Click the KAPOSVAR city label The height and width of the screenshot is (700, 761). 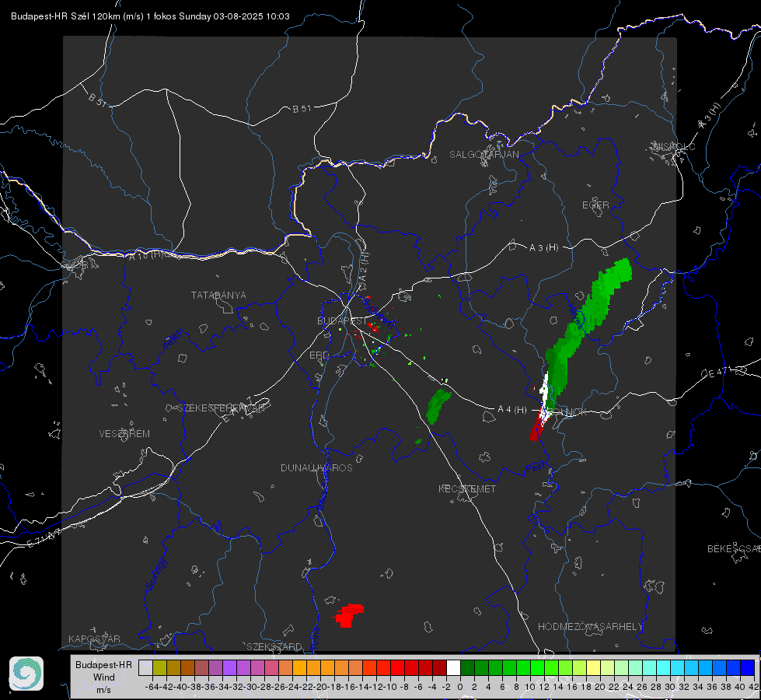(94, 639)
